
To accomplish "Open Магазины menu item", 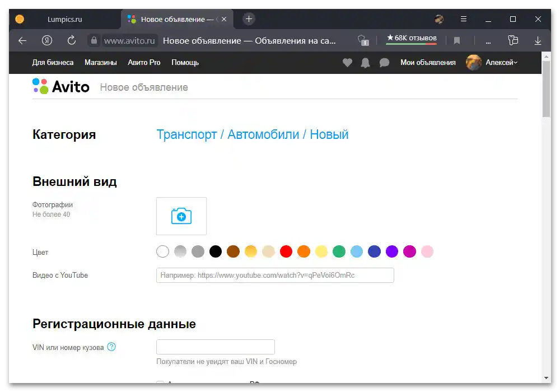I will [101, 63].
